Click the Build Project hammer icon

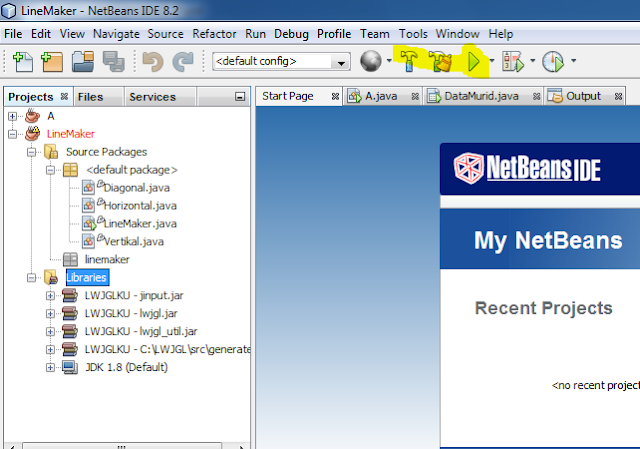(x=409, y=61)
